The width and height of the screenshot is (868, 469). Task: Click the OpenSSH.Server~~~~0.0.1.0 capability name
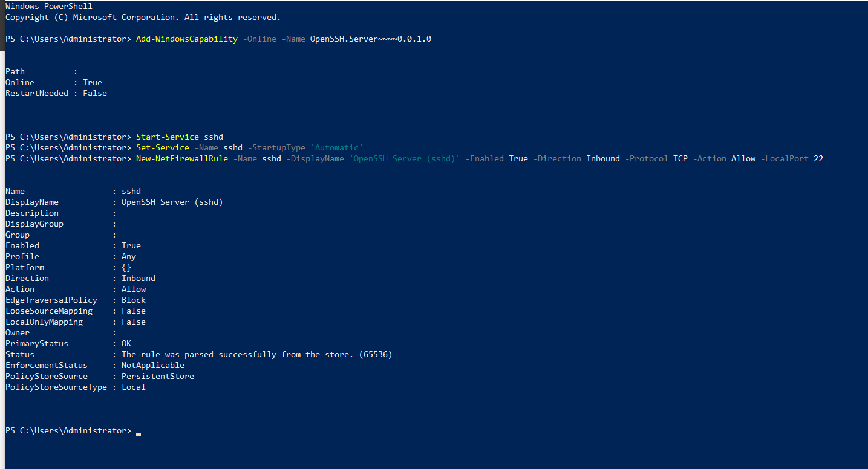(x=370, y=39)
